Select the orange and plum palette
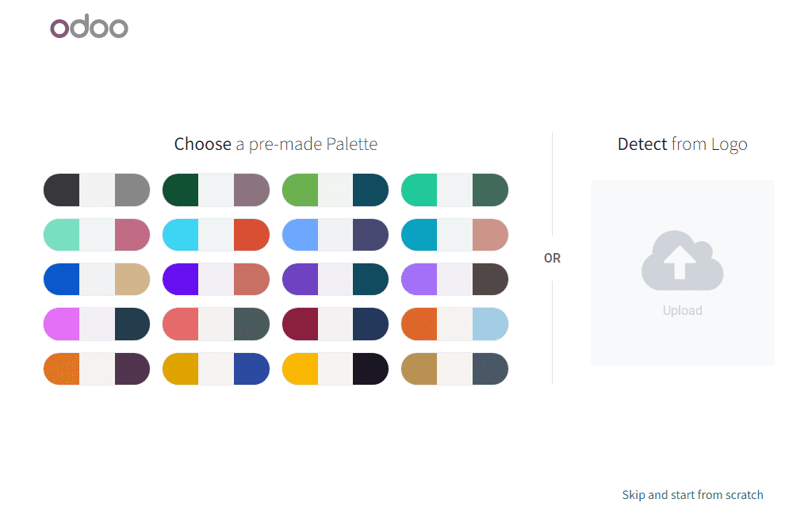The image size is (812, 518). (97, 369)
